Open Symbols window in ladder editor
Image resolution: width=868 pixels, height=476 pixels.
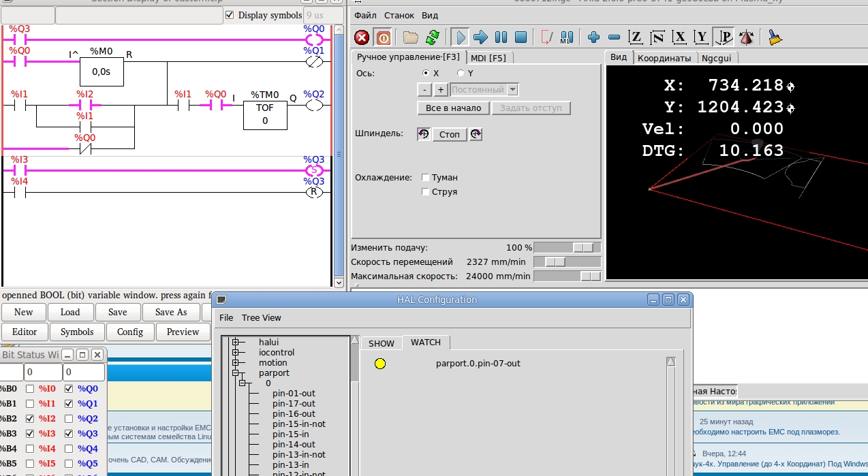tap(77, 332)
